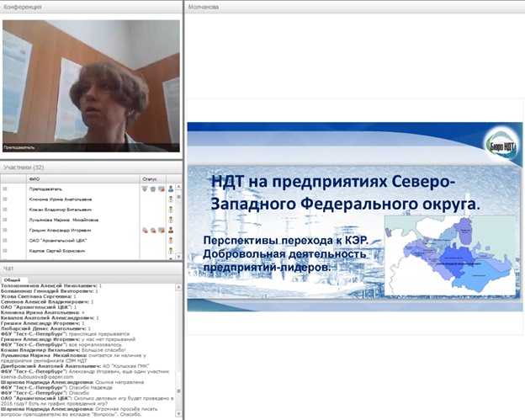Tick the checkbox beside Клюкина Ирина Анатольевна

[x=5, y=199]
